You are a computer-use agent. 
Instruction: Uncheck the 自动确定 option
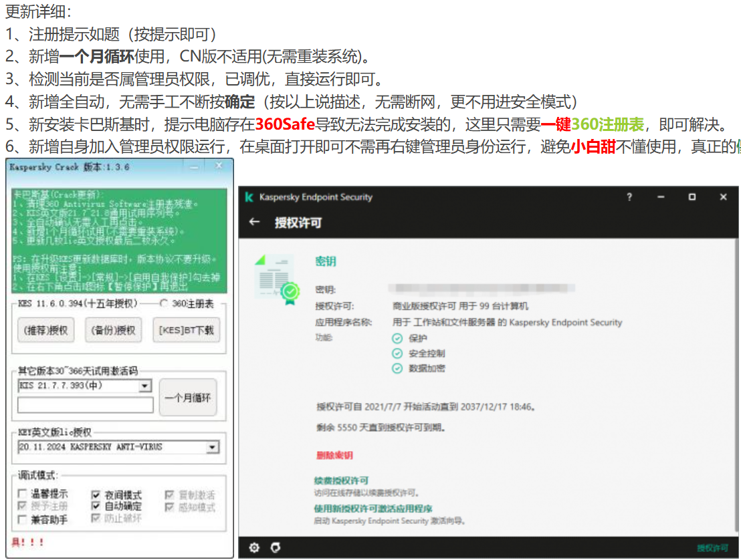[97, 507]
